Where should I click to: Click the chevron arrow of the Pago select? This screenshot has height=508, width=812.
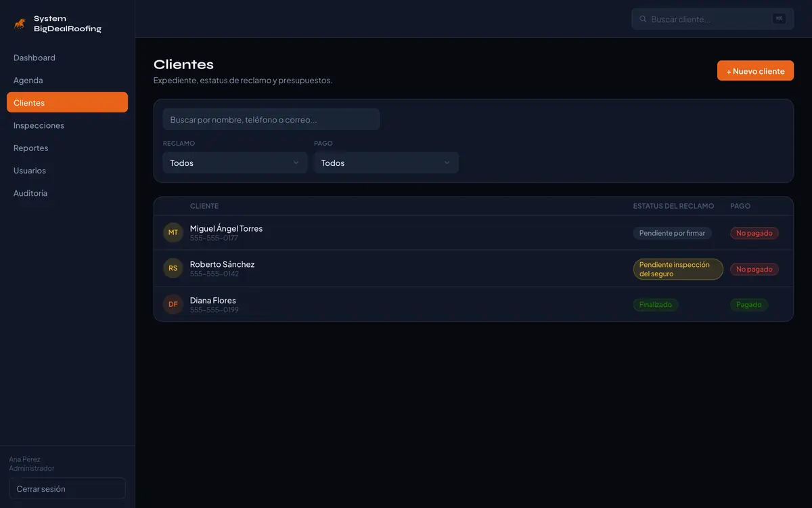pyautogui.click(x=447, y=163)
